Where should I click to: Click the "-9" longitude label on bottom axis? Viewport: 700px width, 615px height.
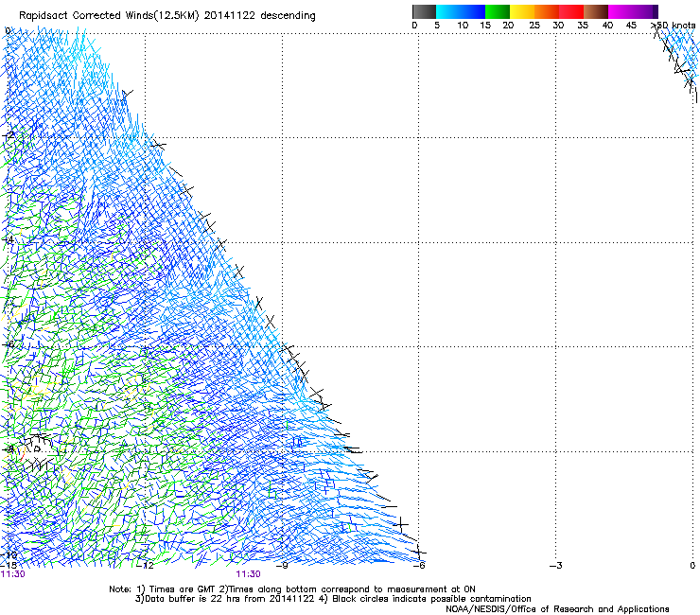tap(282, 566)
